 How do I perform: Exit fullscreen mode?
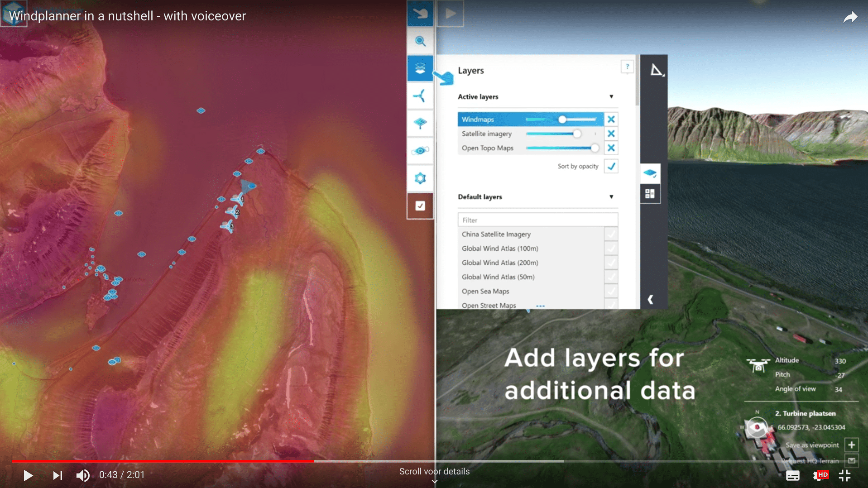[x=844, y=476]
